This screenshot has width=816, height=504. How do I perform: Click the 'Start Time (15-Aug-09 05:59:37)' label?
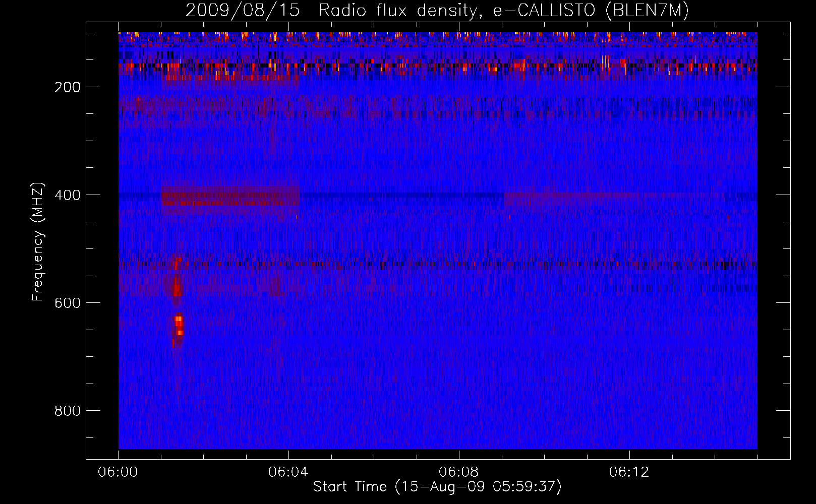click(x=437, y=487)
